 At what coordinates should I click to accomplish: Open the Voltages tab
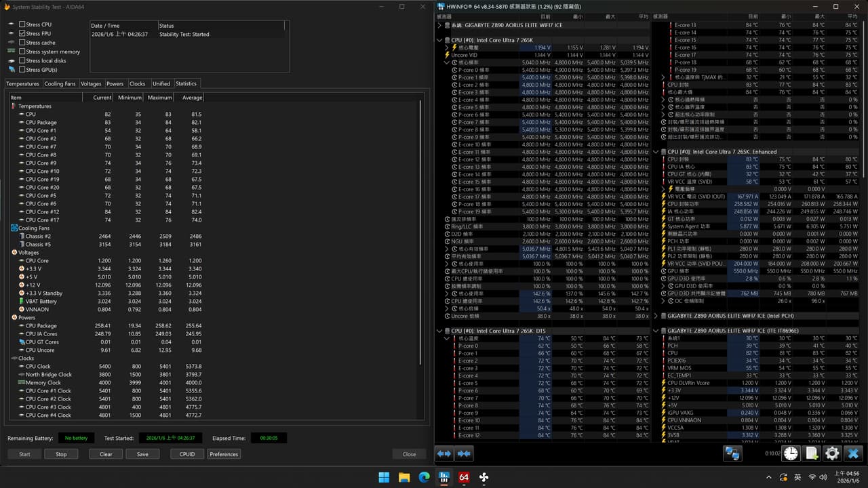[x=91, y=84]
